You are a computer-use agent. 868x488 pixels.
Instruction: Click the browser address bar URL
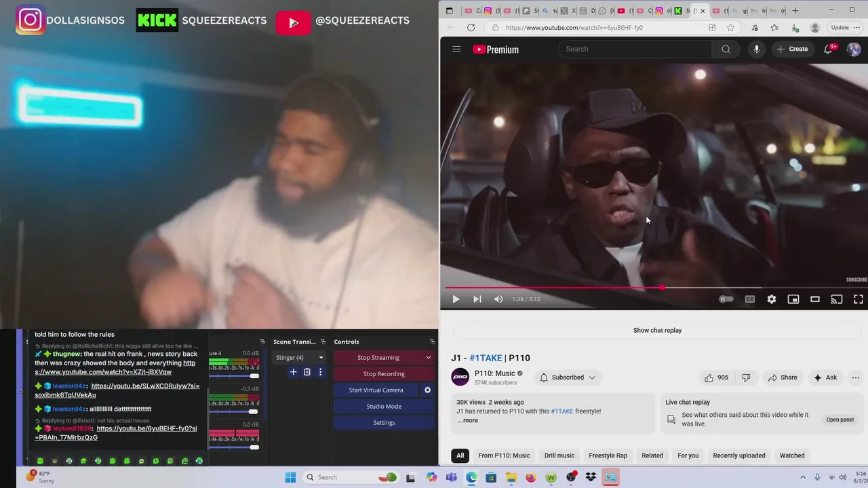(574, 28)
